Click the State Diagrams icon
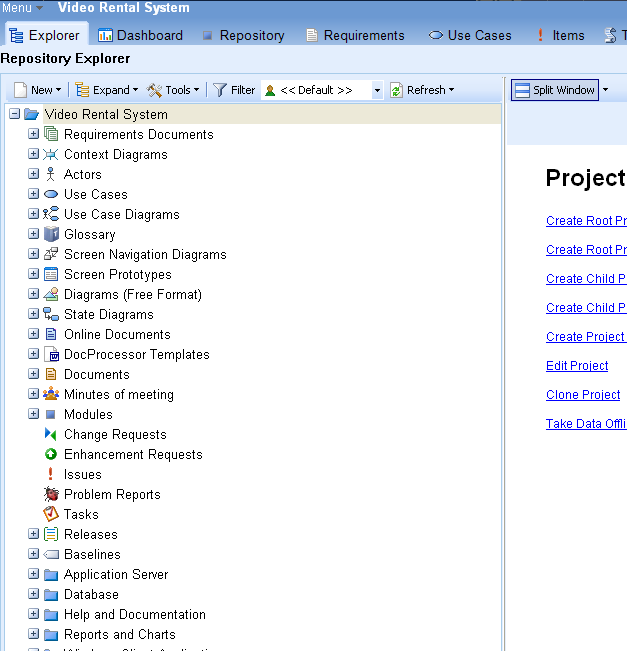The width and height of the screenshot is (627, 651). [51, 314]
